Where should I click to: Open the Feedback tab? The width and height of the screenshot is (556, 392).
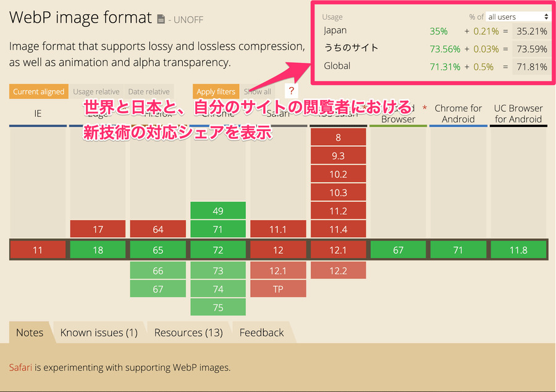(262, 333)
